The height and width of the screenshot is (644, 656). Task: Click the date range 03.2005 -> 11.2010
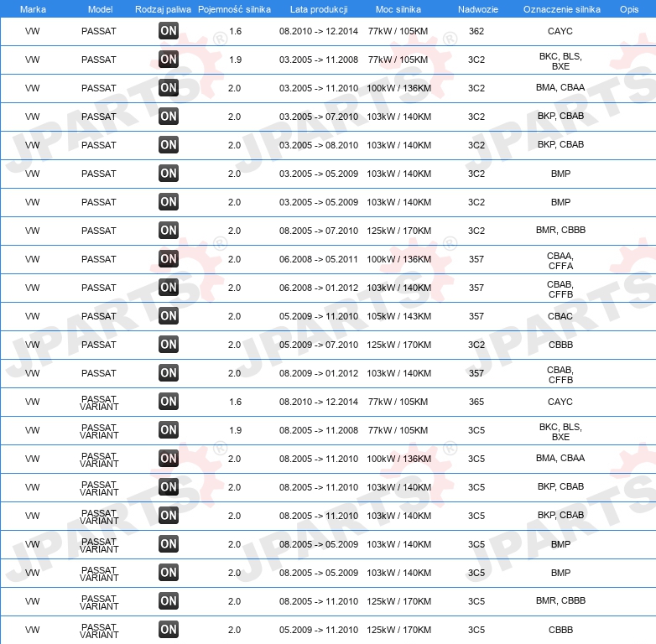tap(319, 88)
